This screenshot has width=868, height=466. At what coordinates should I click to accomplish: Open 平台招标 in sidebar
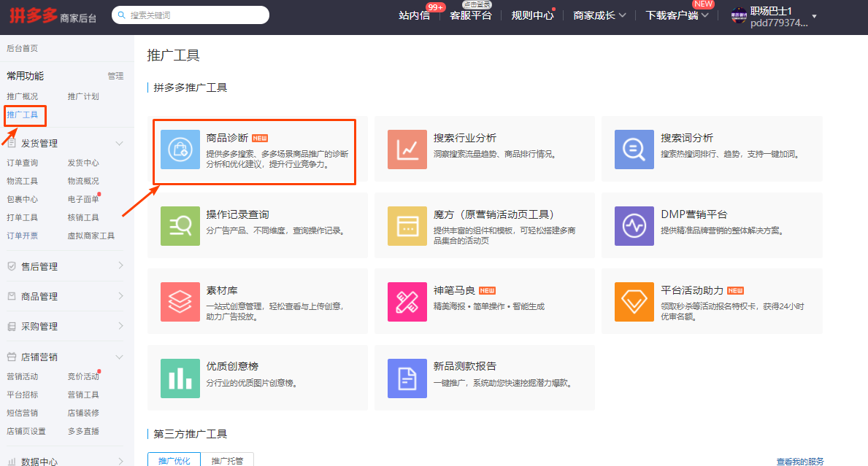click(22, 395)
